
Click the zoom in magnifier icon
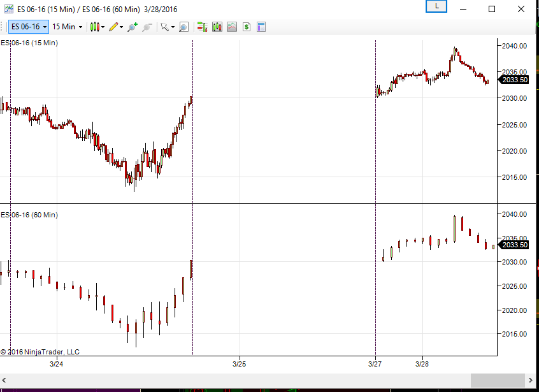pyautogui.click(x=133, y=27)
